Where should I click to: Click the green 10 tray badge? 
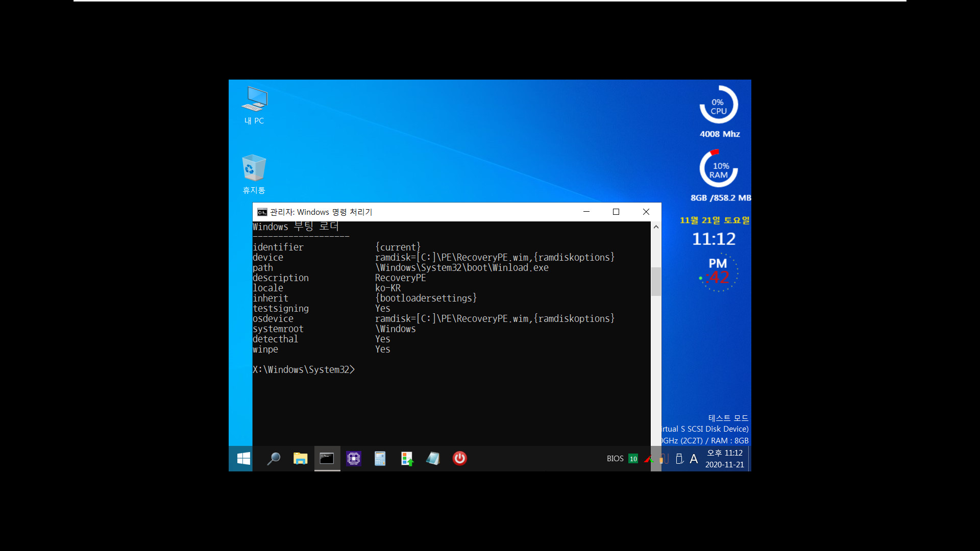[x=633, y=459]
